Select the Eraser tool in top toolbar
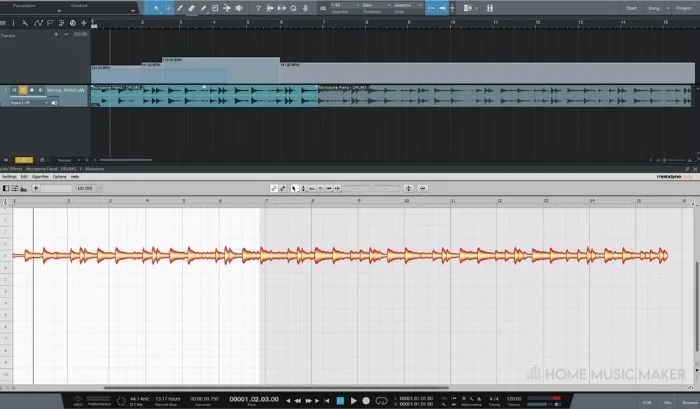Image resolution: width=700 pixels, height=409 pixels. (192, 8)
